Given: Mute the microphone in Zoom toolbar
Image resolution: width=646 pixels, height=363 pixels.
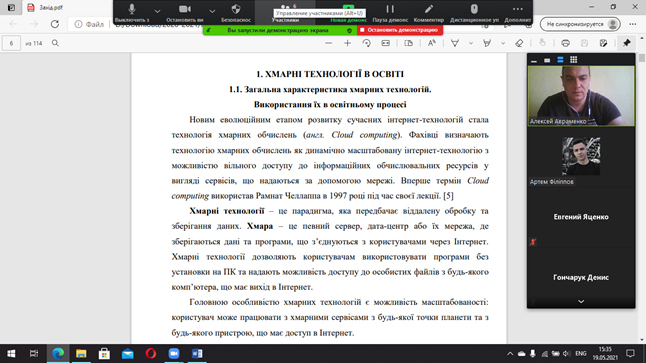Looking at the screenshot, I should [x=132, y=12].
